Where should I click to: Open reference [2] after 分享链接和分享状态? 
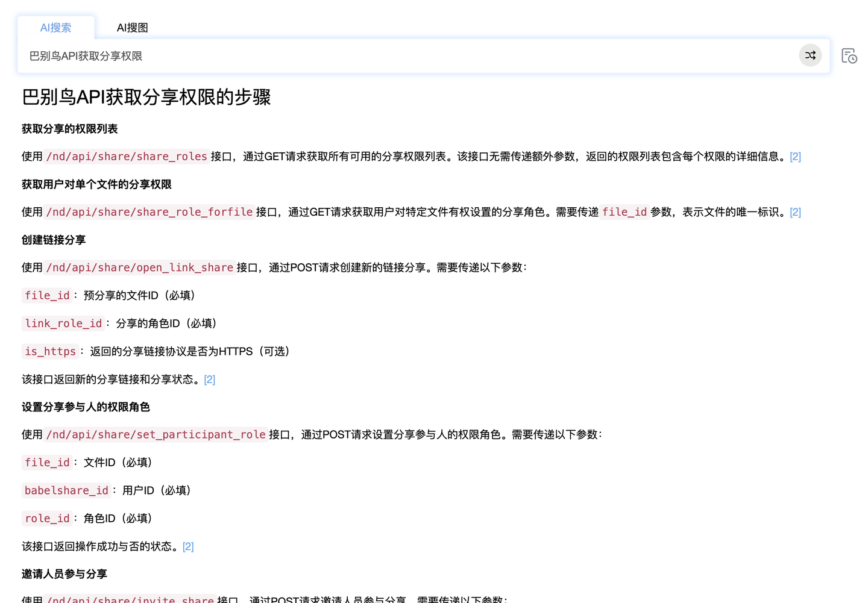coord(209,380)
